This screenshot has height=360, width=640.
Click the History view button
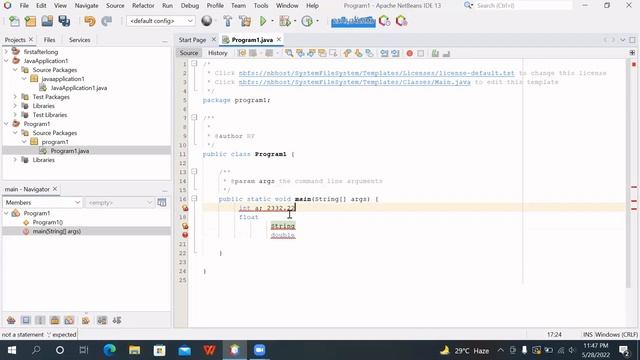coord(218,53)
